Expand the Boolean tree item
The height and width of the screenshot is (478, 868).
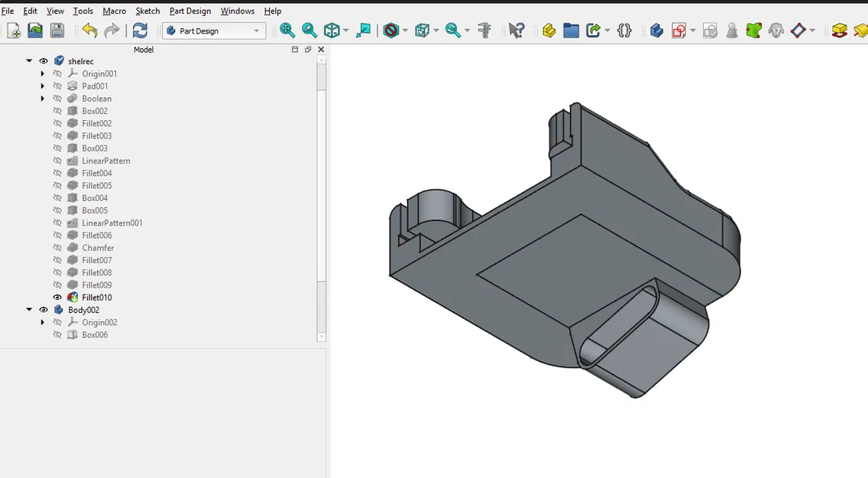pos(43,99)
